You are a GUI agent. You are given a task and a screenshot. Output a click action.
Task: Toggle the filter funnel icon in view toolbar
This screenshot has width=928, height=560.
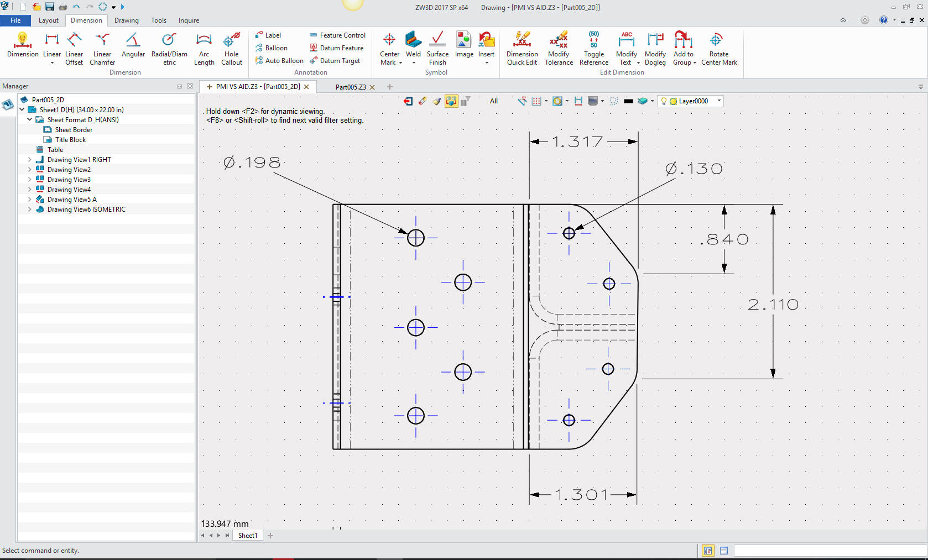[x=466, y=101]
